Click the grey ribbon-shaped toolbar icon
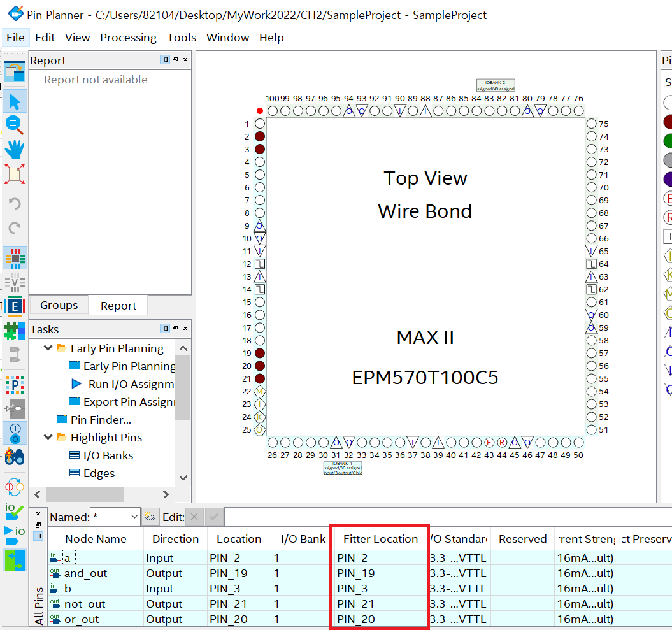The image size is (672, 630). click(15, 355)
